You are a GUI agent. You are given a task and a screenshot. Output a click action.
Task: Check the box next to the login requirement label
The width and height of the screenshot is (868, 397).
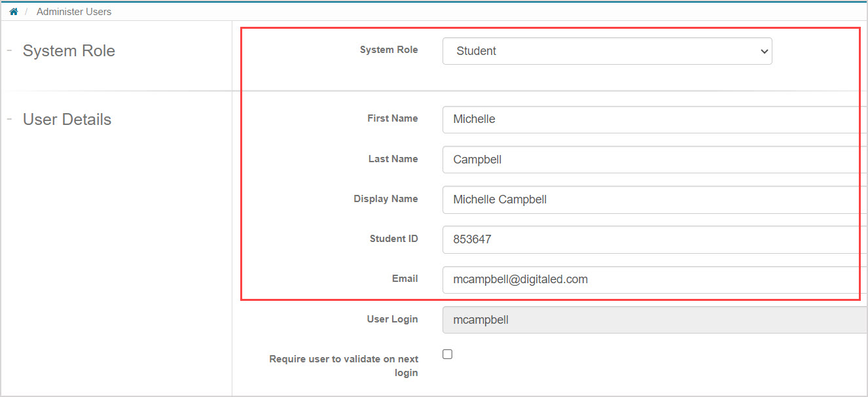click(447, 354)
